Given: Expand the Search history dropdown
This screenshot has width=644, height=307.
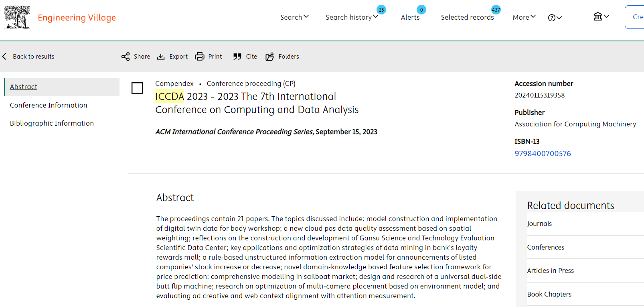Looking at the screenshot, I should coord(352,17).
